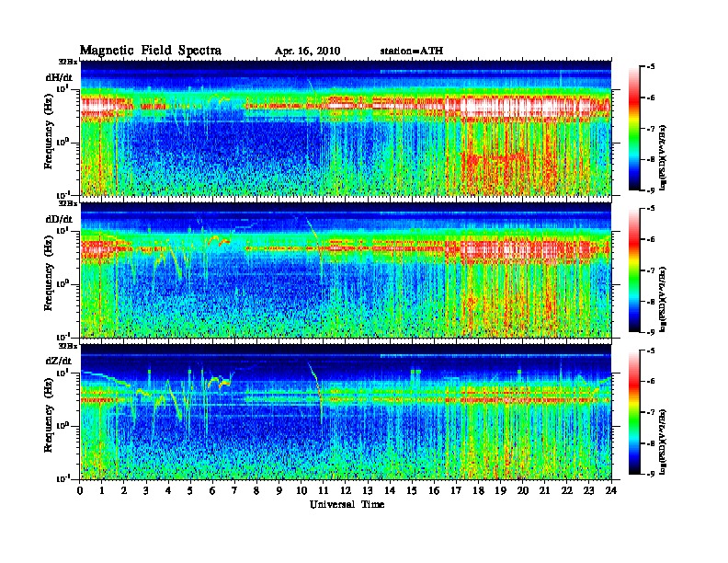Click hour 22 on the time axis
728x563 pixels.
pyautogui.click(x=567, y=491)
